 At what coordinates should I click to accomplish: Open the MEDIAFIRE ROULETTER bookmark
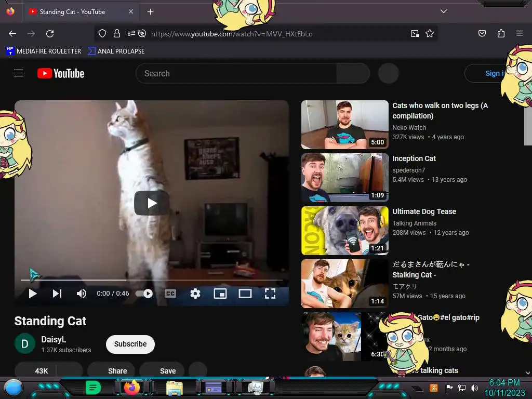44,51
